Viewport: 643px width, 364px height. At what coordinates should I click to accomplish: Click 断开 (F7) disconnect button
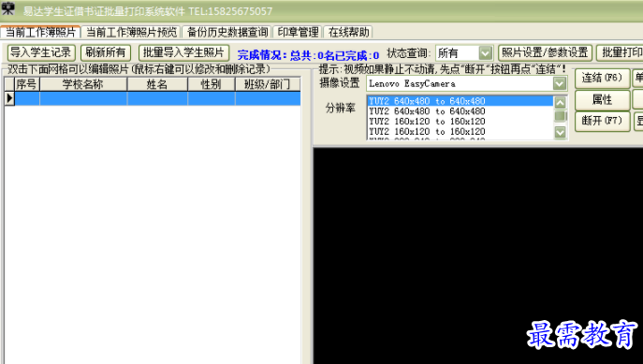coord(602,121)
